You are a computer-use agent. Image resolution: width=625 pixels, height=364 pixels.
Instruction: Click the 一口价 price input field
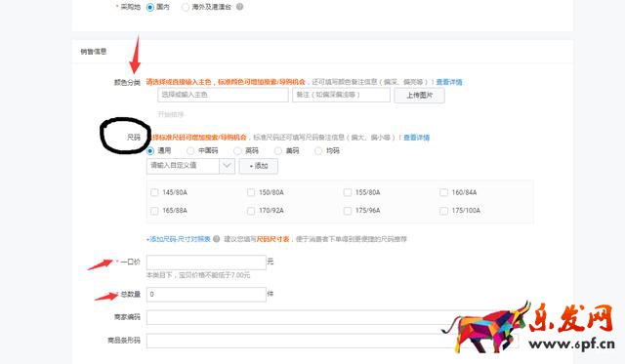[206, 263]
